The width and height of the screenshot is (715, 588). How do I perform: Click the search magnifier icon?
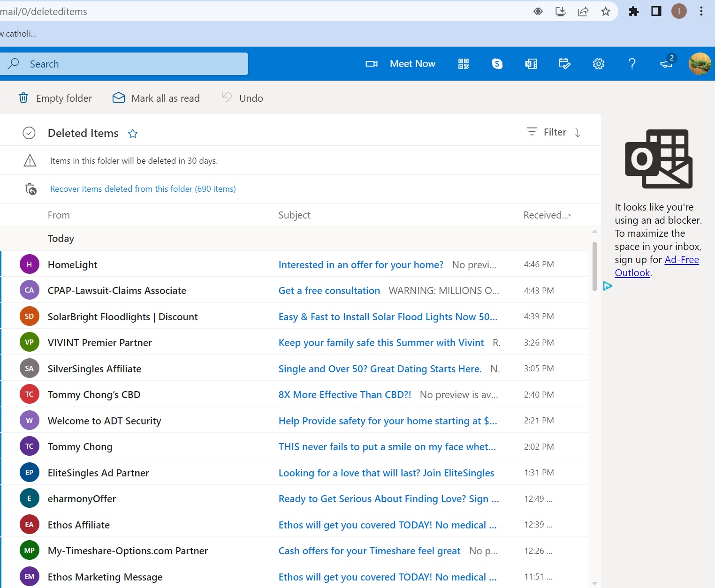14,63
